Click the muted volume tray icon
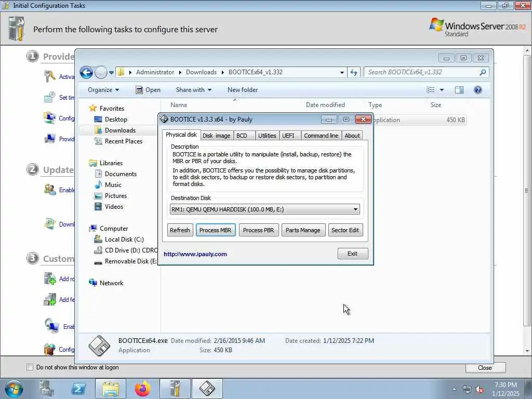 click(480, 390)
